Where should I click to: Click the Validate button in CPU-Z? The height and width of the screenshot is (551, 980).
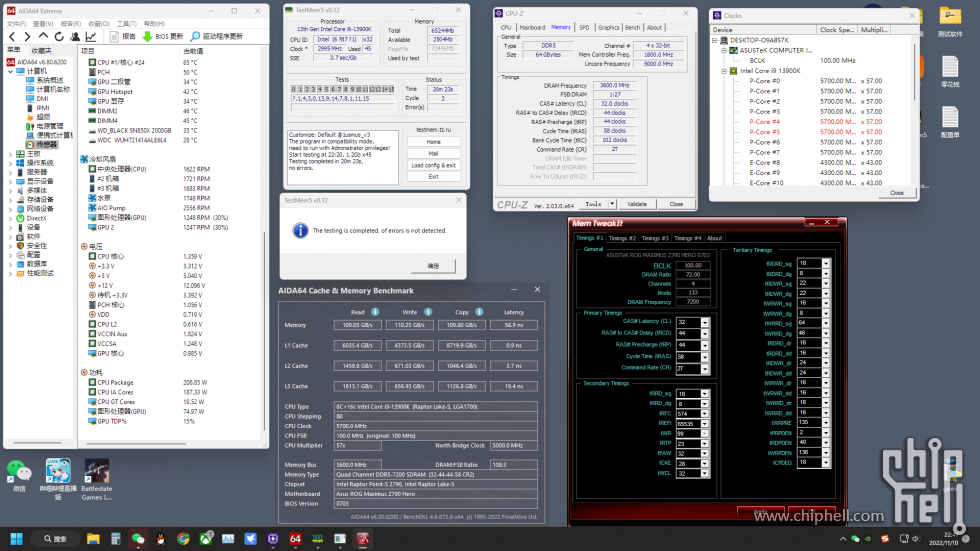pyautogui.click(x=637, y=204)
